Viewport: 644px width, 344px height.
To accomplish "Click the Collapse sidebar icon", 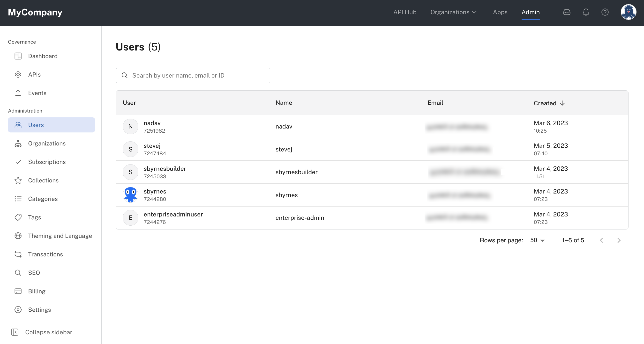I will pos(15,332).
